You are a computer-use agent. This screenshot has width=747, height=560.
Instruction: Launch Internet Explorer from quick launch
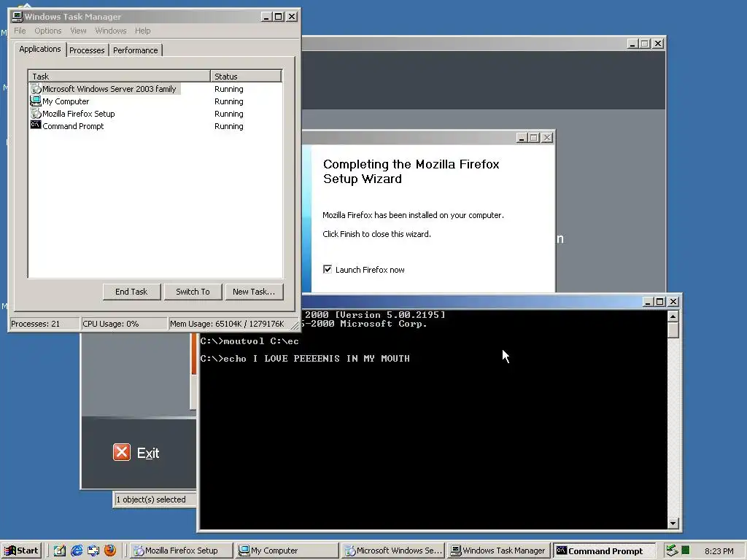[76, 551]
